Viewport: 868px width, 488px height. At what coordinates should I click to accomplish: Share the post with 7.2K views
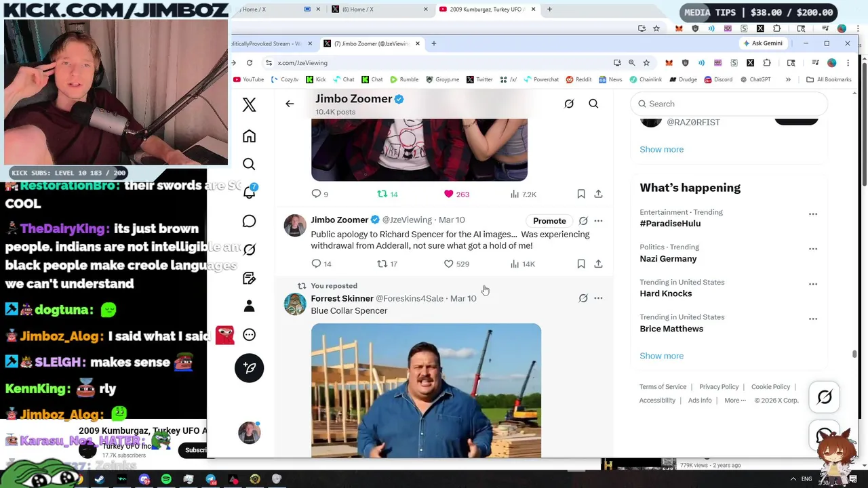point(598,194)
